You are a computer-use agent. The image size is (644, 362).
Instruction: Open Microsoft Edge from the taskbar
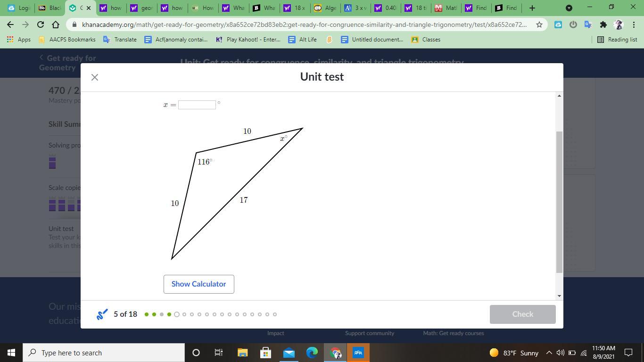tap(312, 353)
